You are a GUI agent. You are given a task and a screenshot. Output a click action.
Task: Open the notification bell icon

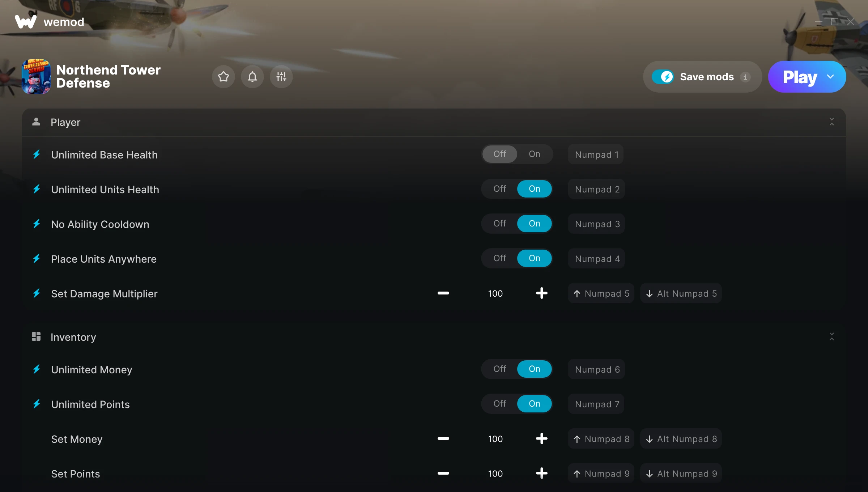pos(252,77)
